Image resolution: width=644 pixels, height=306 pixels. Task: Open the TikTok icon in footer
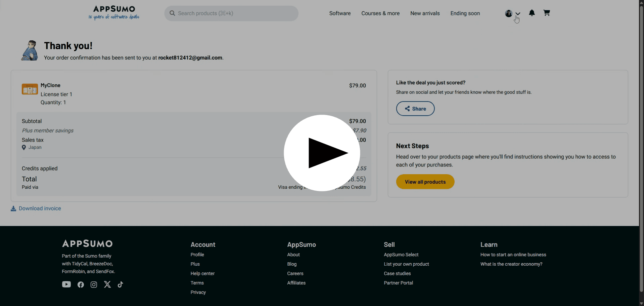tap(121, 284)
